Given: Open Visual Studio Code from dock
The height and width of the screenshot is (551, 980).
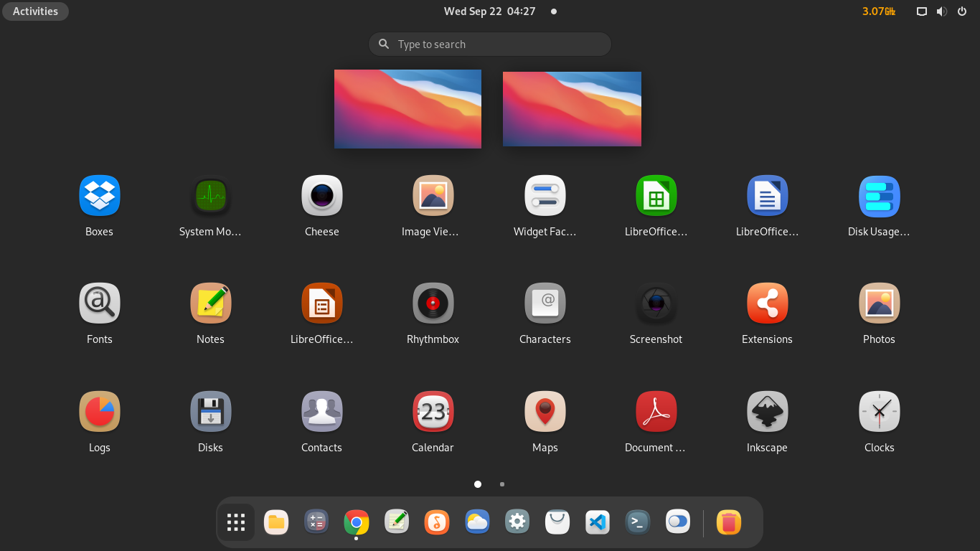Looking at the screenshot, I should click(598, 522).
